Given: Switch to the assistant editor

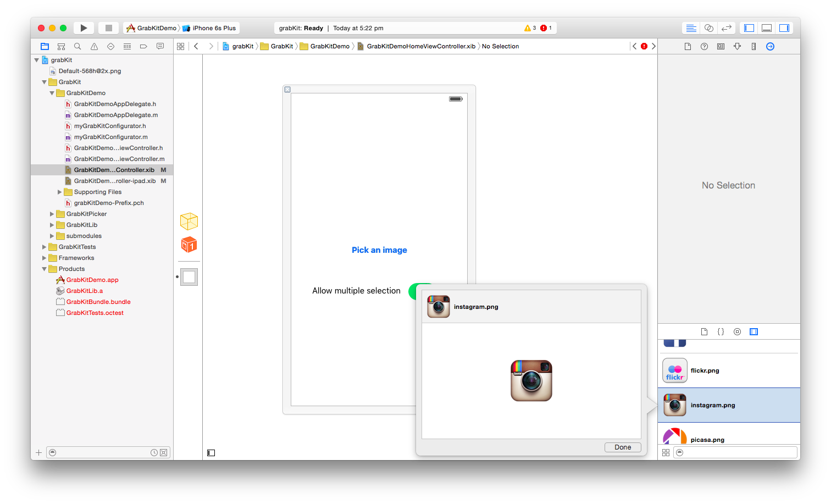Looking at the screenshot, I should [x=708, y=28].
